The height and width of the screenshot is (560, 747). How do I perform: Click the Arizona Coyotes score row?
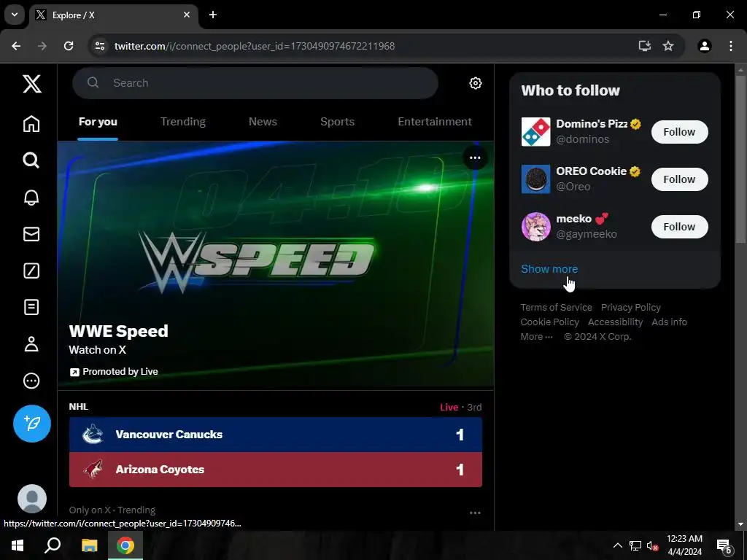pyautogui.click(x=275, y=470)
